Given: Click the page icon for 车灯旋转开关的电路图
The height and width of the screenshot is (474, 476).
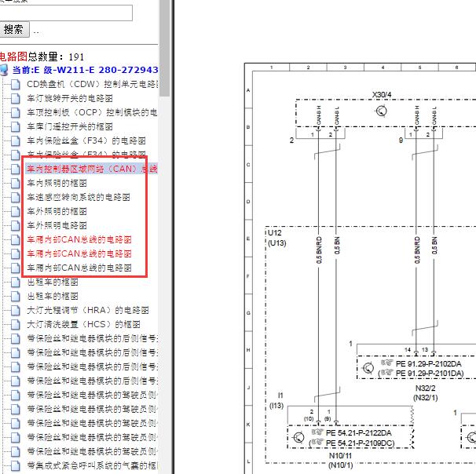Looking at the screenshot, I should [x=16, y=99].
